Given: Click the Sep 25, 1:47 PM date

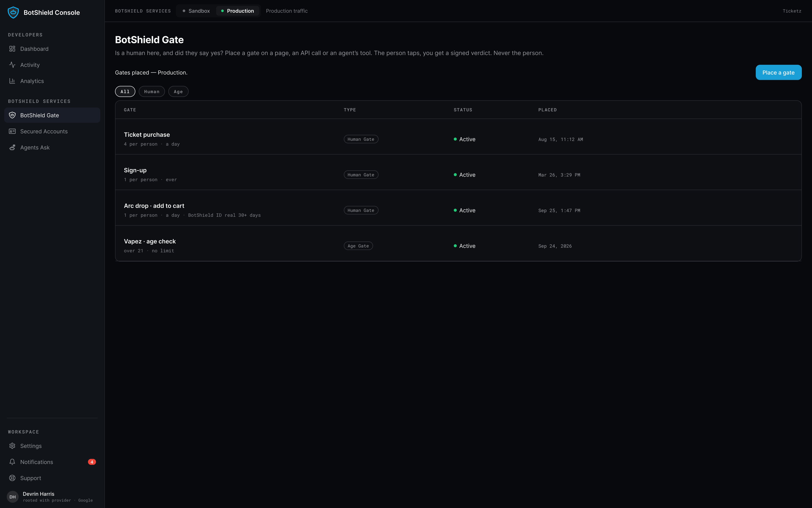Looking at the screenshot, I should click(559, 210).
